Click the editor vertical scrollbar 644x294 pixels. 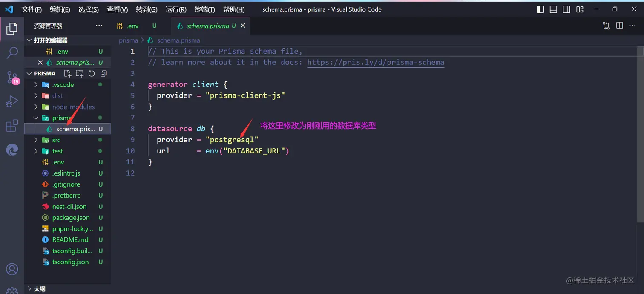(x=641, y=134)
